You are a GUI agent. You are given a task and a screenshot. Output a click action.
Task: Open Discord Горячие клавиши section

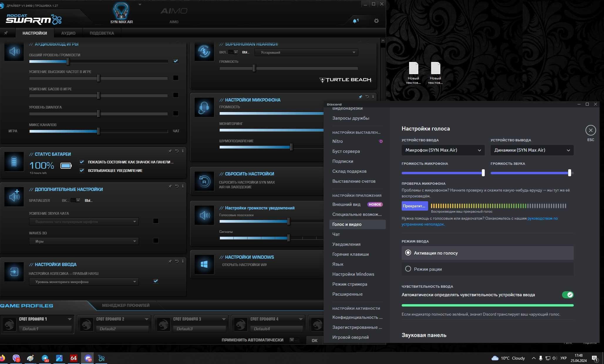coord(357,254)
